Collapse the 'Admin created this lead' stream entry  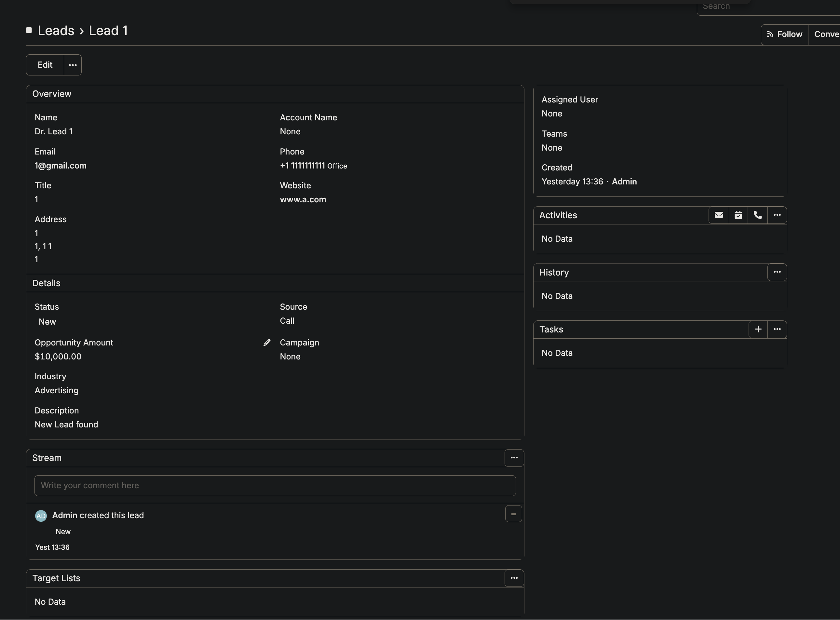click(513, 514)
